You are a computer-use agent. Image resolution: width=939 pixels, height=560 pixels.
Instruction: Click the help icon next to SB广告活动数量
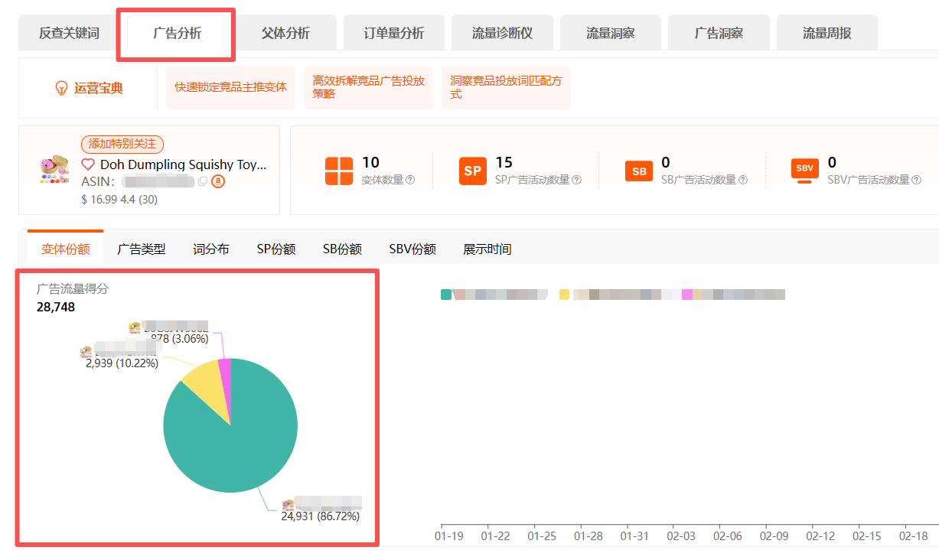point(742,180)
